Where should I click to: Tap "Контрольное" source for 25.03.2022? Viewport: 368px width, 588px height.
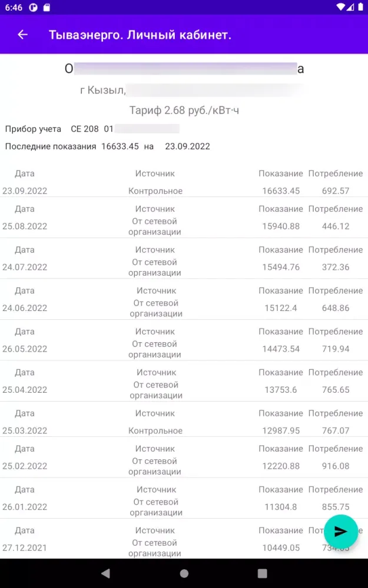[x=155, y=431]
